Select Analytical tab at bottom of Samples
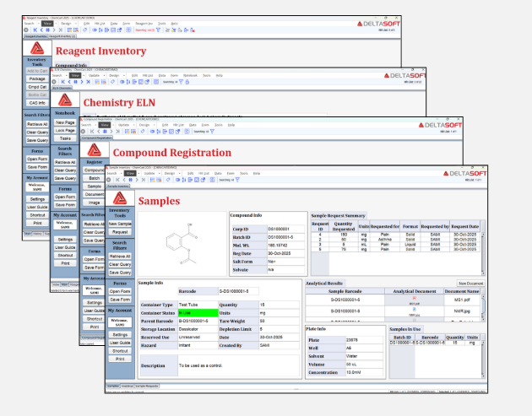532x416 pixels. pyautogui.click(x=128, y=386)
